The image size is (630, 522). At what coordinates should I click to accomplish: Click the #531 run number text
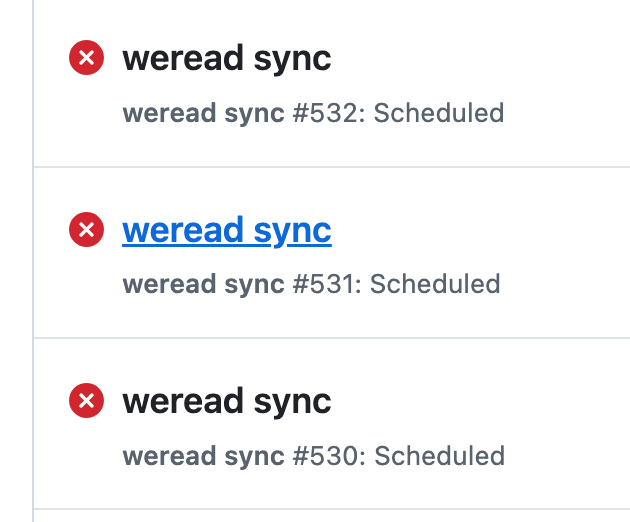327,284
